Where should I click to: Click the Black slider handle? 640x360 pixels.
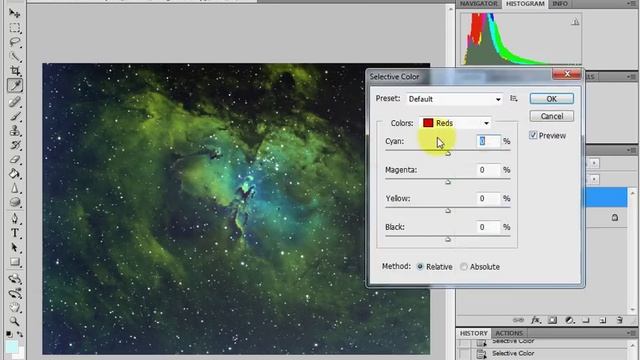448,239
